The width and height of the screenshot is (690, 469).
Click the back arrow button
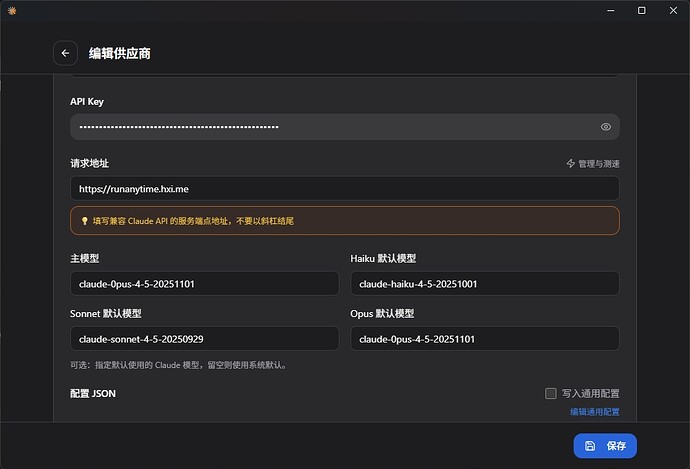coord(65,53)
